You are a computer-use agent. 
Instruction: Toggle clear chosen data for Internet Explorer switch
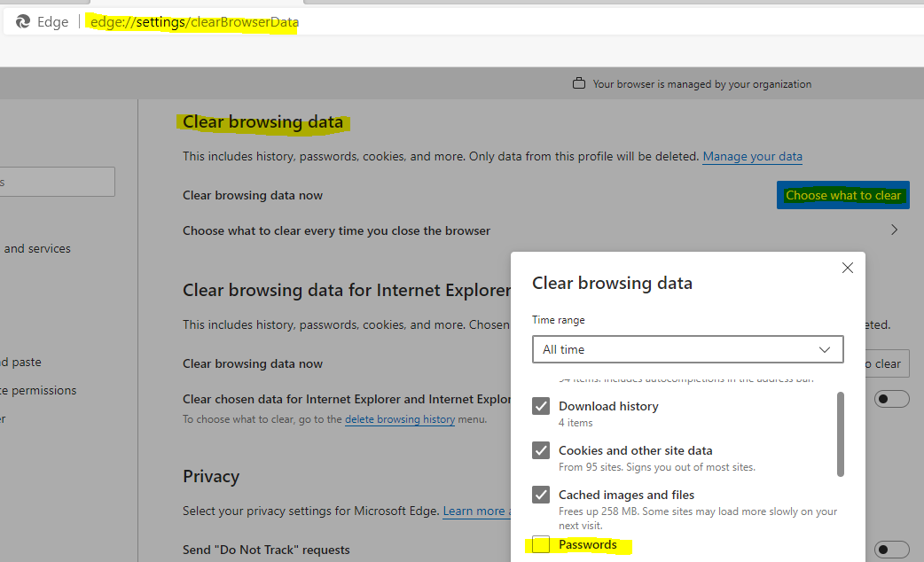point(891,399)
